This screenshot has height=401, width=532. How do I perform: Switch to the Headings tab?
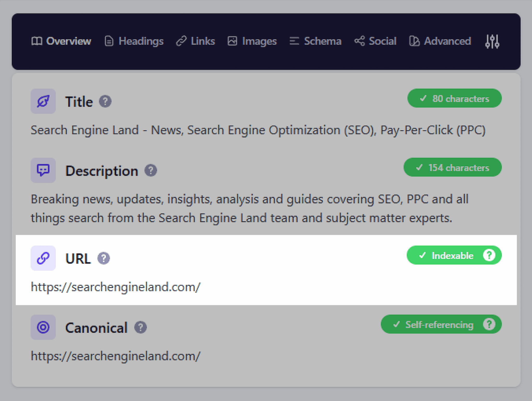(x=134, y=41)
